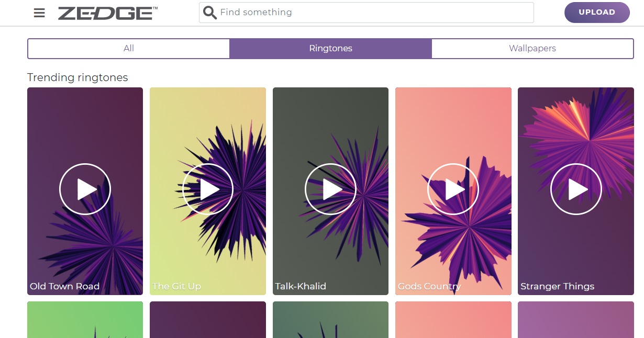Open The Git Up title link

point(177,286)
